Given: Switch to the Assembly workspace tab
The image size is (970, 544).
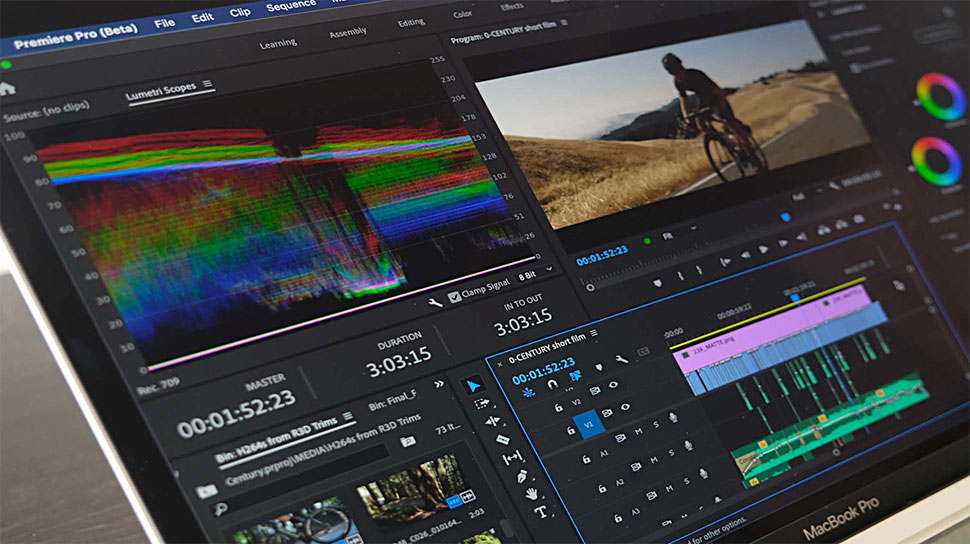Looking at the screenshot, I should click(x=348, y=33).
